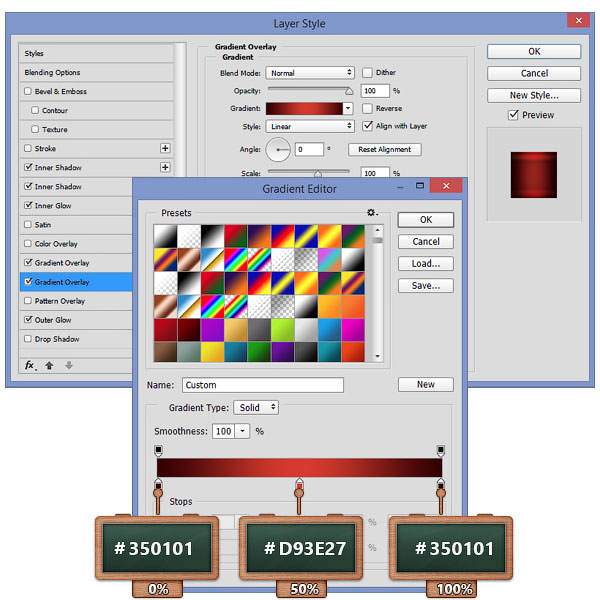Toggle the Dither checkbox

367,73
